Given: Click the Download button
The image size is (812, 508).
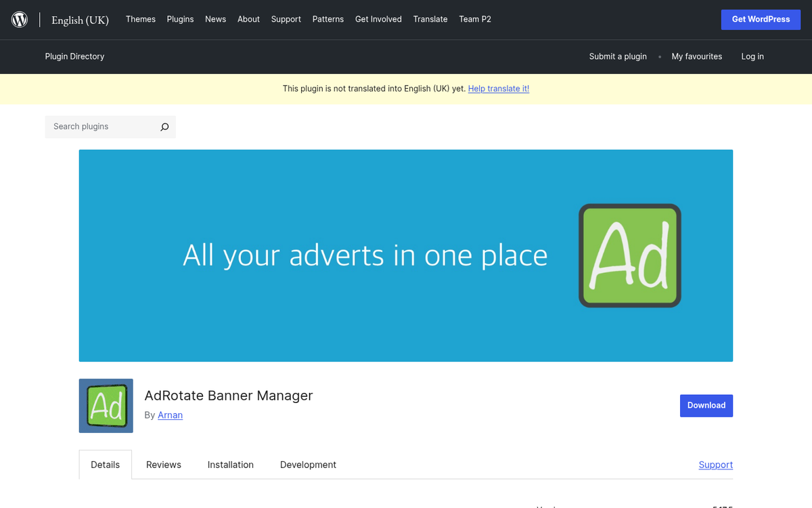Looking at the screenshot, I should click(x=706, y=405).
